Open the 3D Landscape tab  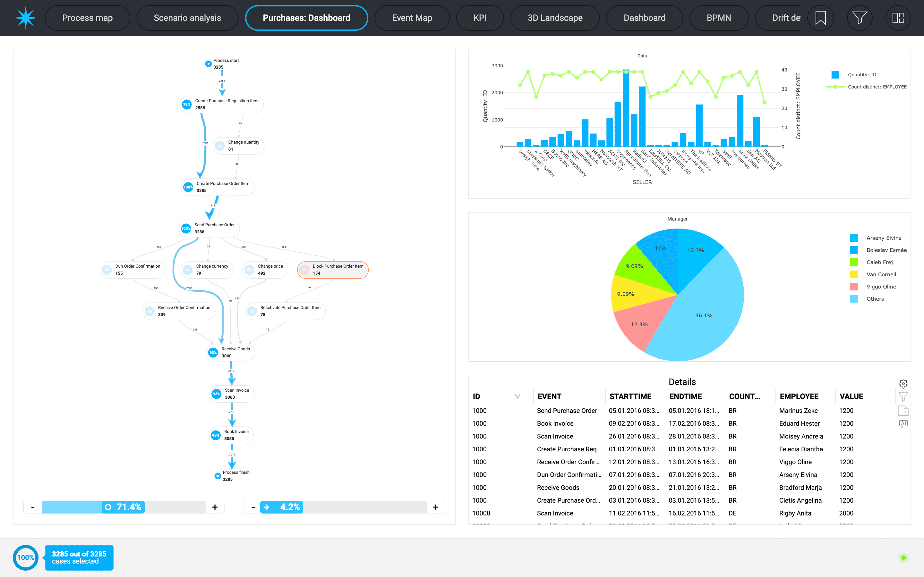pos(555,18)
